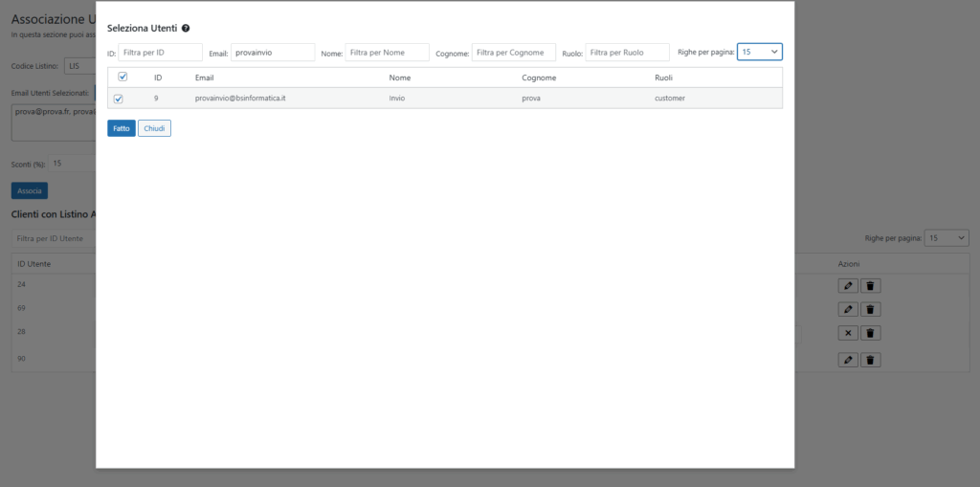
Task: Click the selected user emails text area
Action: [x=54, y=122]
